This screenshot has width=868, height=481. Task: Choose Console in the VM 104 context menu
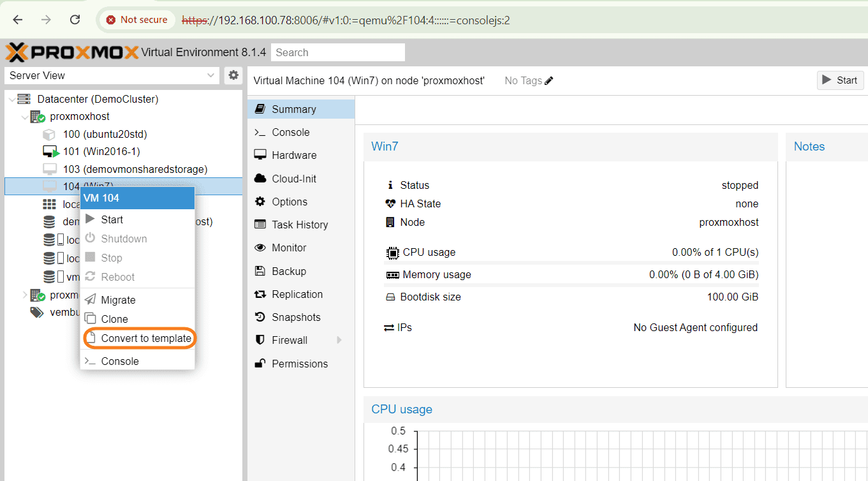pos(137,361)
